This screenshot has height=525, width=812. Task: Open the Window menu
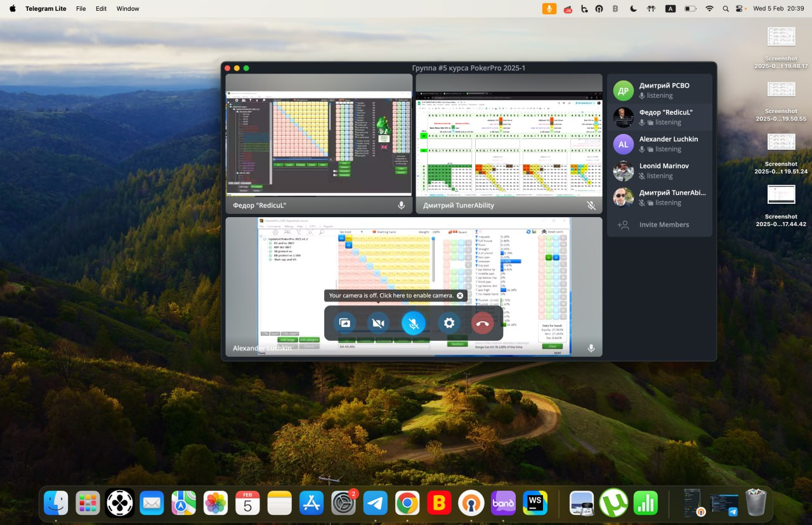click(x=128, y=9)
